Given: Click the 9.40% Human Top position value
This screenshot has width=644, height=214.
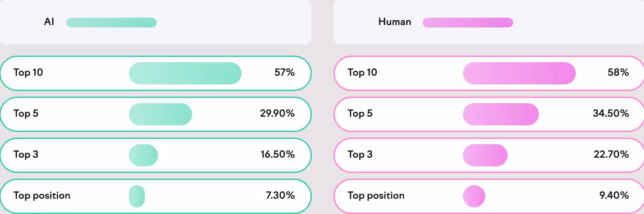Looking at the screenshot, I should click(614, 195).
